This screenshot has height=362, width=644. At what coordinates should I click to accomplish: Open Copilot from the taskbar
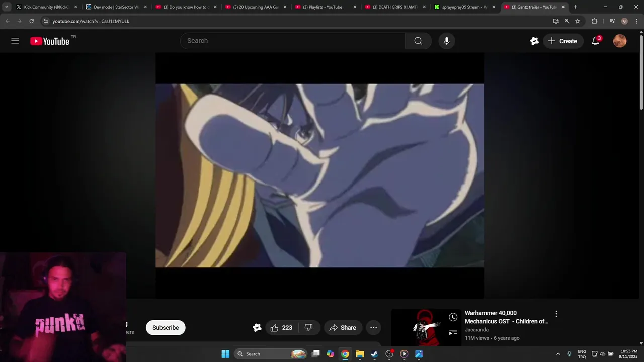pos(330,354)
